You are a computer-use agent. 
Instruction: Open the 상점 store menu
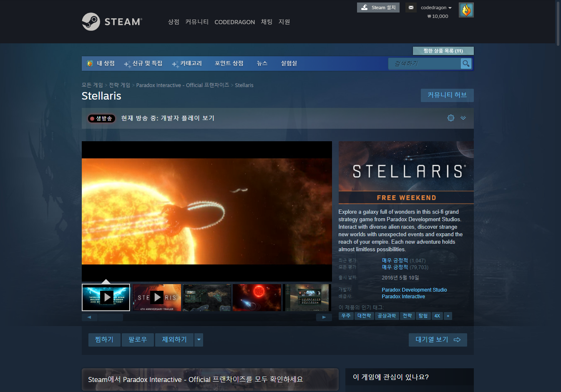tap(174, 22)
